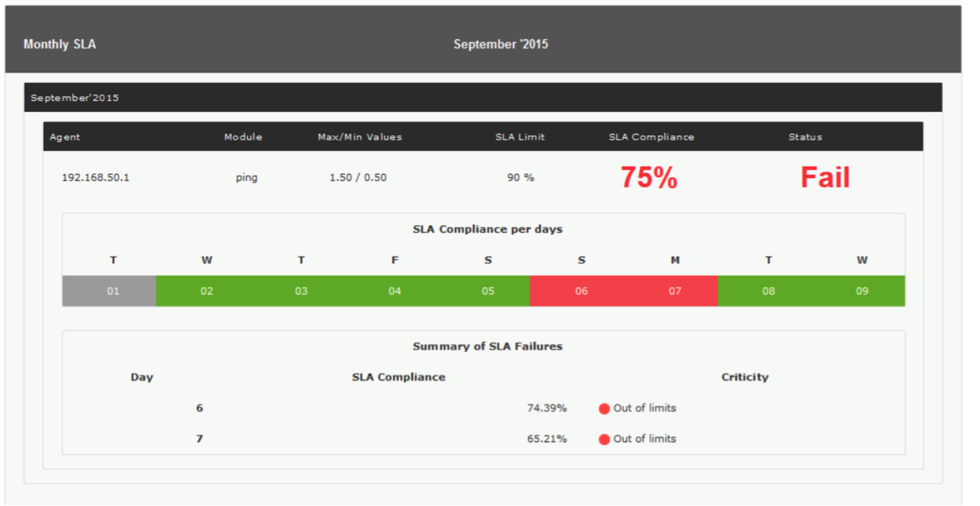Click the F weekday label
The width and height of the screenshot is (980, 506).
(394, 261)
